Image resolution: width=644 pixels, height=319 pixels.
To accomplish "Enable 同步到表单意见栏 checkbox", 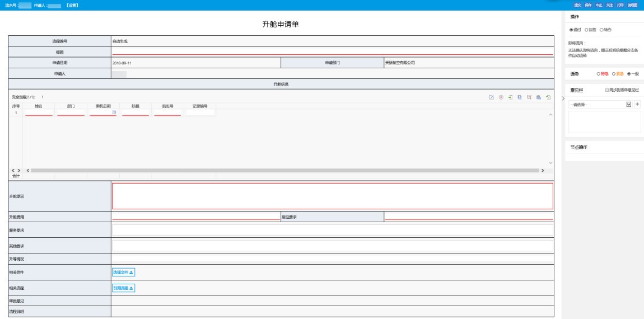I will point(607,90).
